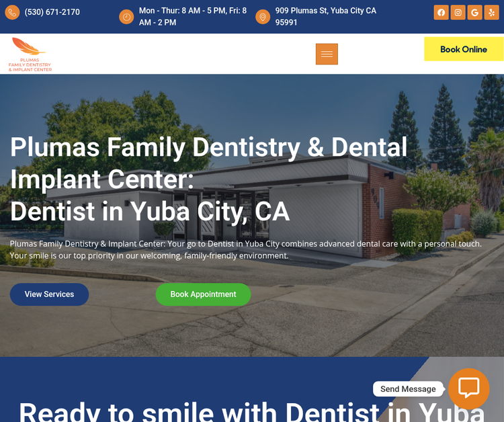Click the View Services button
Screen dimensions: 504x422
49,294
